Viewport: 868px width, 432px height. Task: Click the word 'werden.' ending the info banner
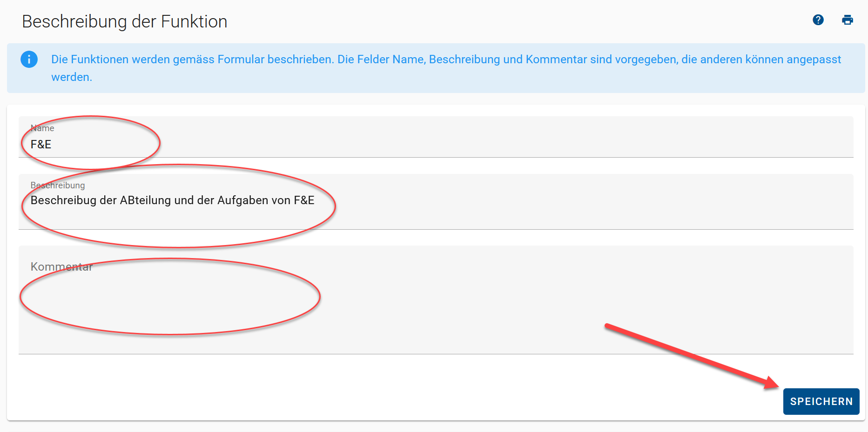[x=72, y=77]
